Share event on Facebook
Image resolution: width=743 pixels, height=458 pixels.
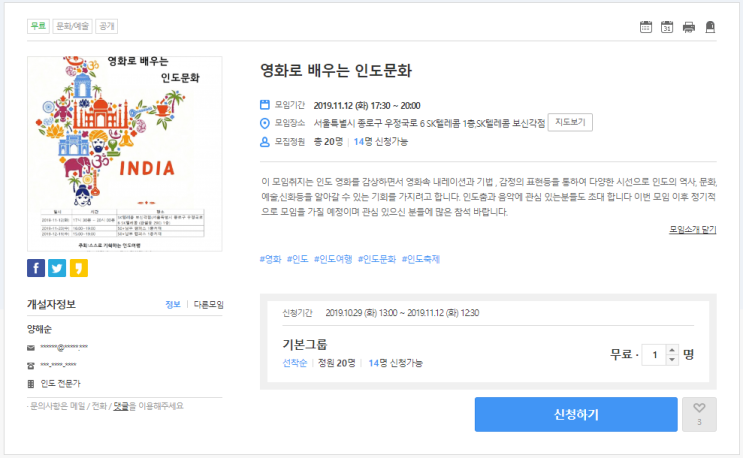click(x=36, y=268)
